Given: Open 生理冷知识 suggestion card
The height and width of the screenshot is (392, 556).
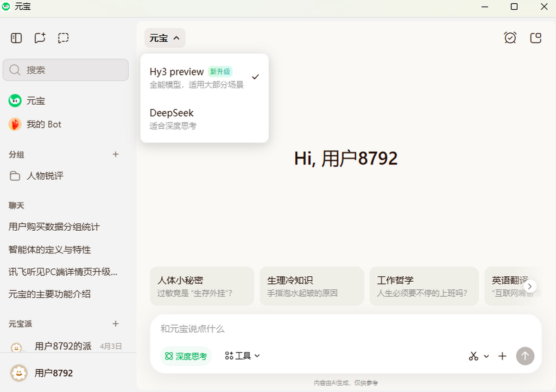Looking at the screenshot, I should click(312, 286).
